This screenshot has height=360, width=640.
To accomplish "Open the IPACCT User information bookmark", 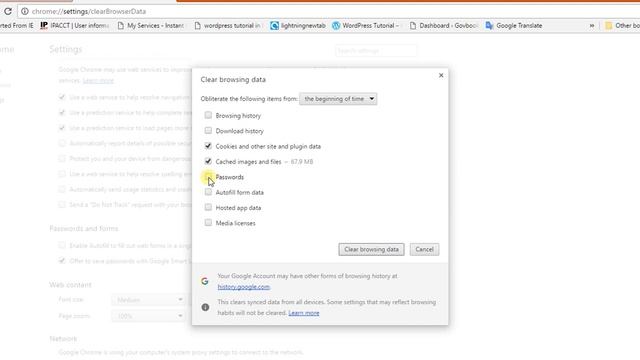I will click(x=74, y=26).
